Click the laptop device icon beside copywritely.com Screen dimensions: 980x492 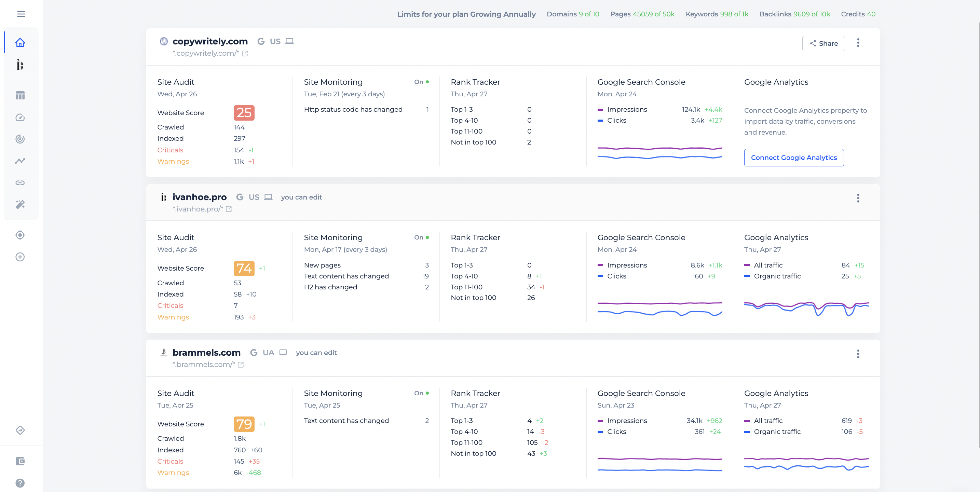[289, 41]
